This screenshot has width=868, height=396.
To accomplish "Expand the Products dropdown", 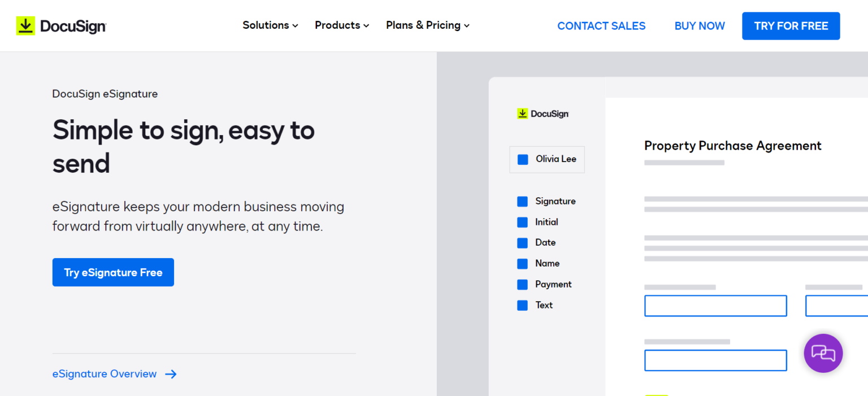I will coord(341,25).
